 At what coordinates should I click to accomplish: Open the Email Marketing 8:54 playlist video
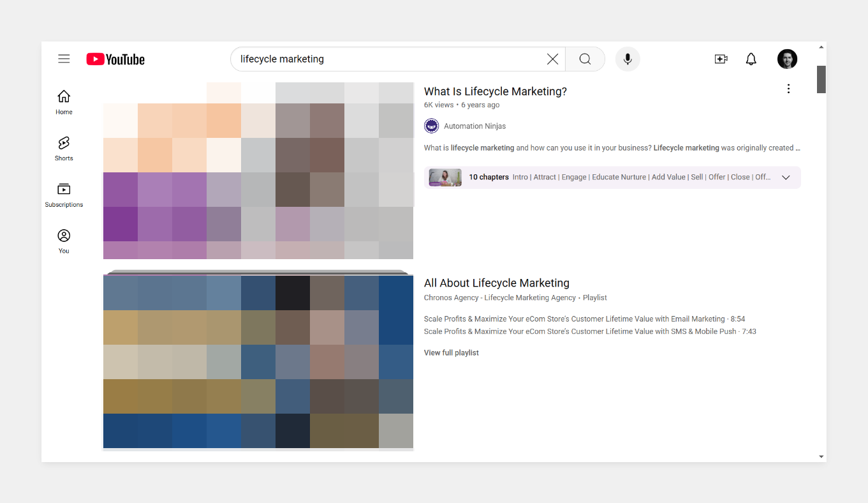click(x=584, y=319)
